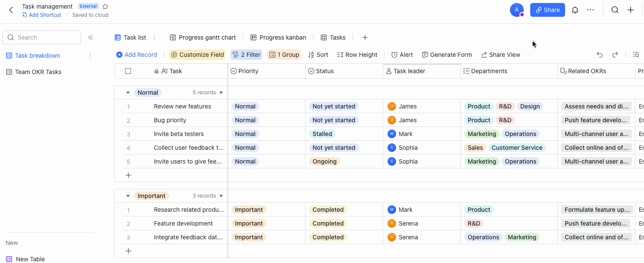Viewport: 644px width, 263px height.
Task: Click the notification bell icon
Action: click(x=575, y=9)
